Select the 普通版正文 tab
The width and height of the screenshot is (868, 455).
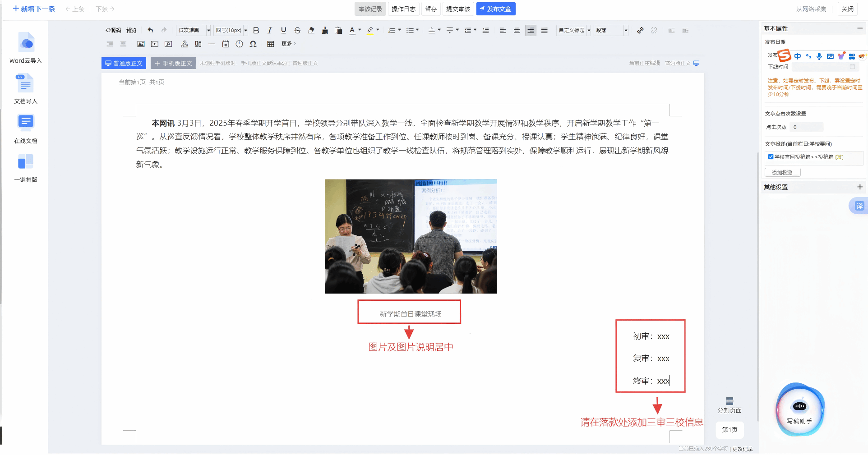click(124, 64)
